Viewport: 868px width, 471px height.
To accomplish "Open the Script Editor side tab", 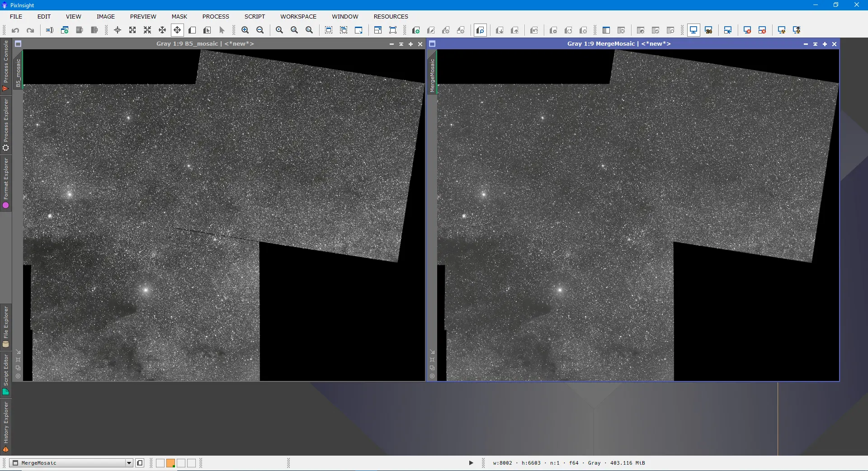I will [x=6, y=374].
